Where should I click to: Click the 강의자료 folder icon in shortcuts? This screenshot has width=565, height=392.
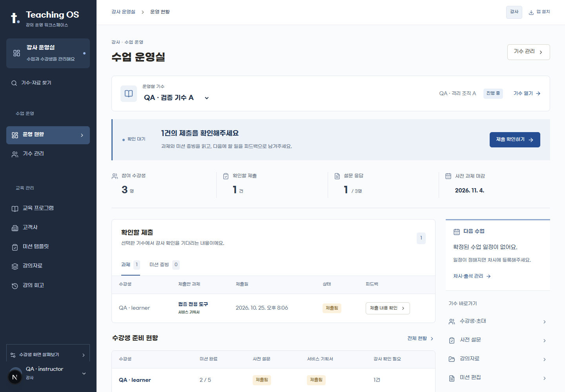(452, 359)
